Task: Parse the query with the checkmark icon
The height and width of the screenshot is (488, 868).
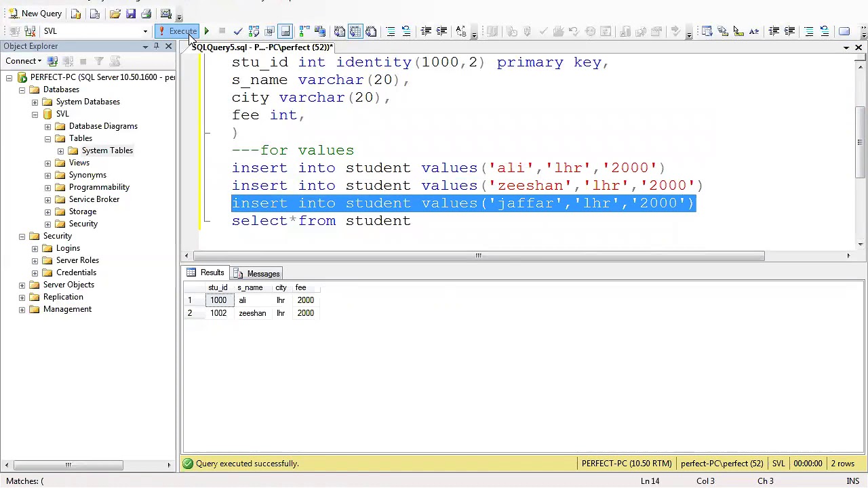Action: [x=237, y=31]
